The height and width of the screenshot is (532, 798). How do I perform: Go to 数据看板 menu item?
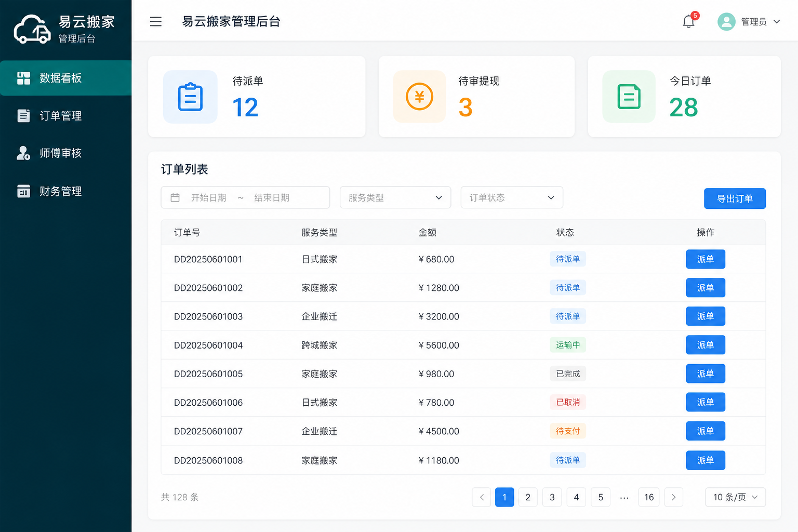pos(66,78)
